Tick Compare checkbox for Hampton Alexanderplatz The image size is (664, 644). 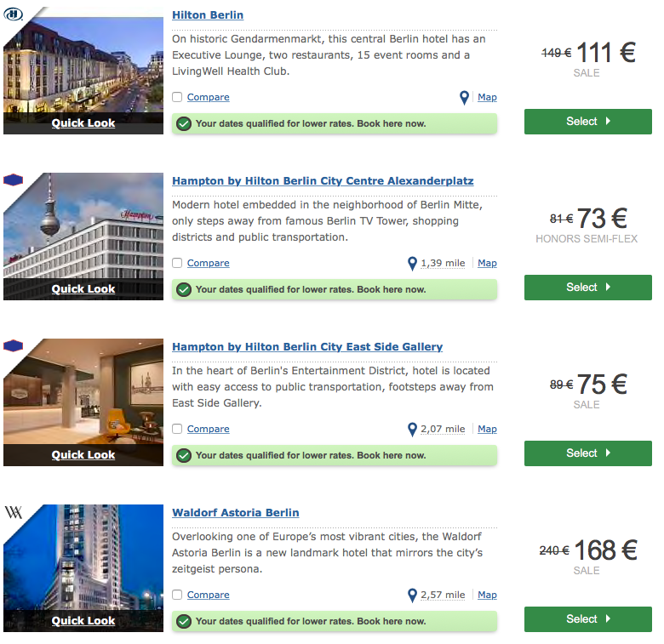[x=177, y=263]
